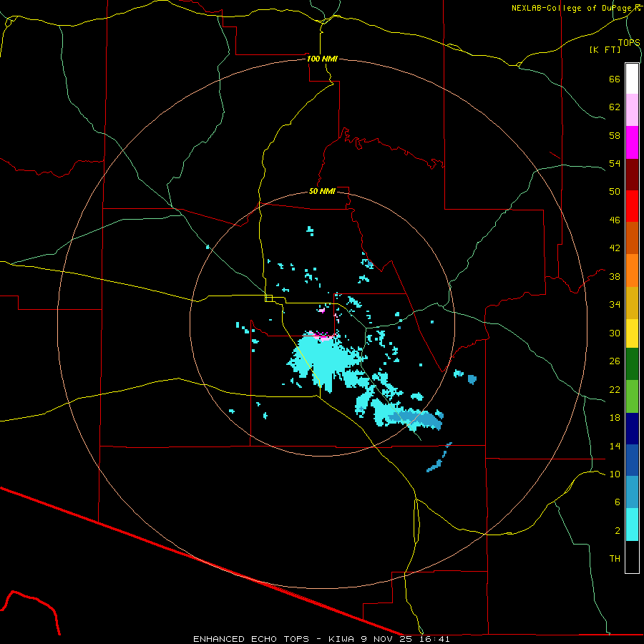Click the "9 NOV 25" date text
This screenshot has height=644, width=644.
click(386, 639)
